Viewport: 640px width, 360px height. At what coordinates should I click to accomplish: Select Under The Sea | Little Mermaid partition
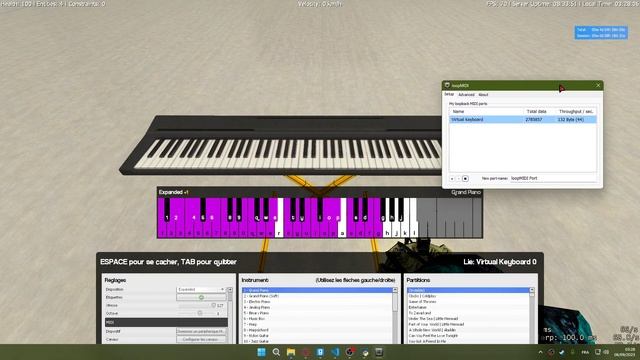(469, 319)
